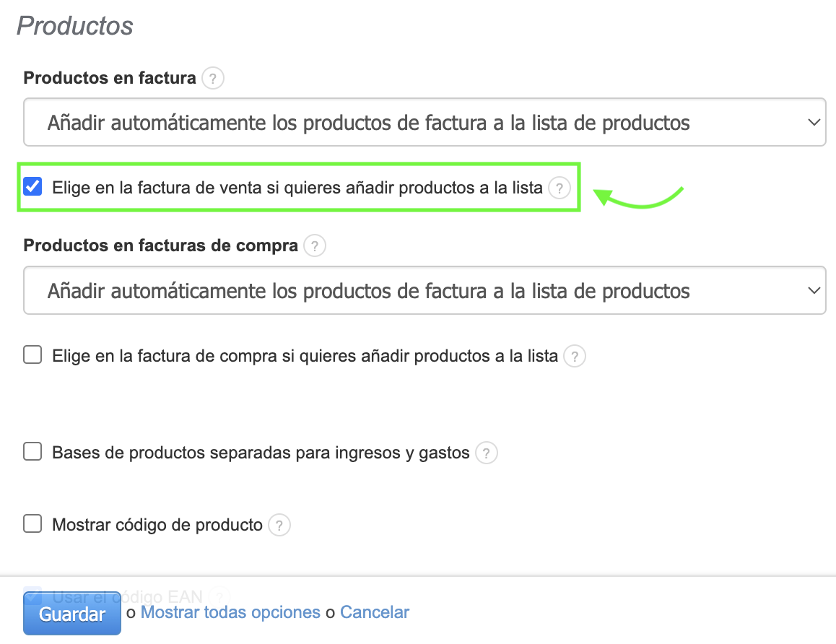Image resolution: width=836 pixels, height=644 pixels.
Task: Click label text Mostrar código de producto
Action: pyautogui.click(x=157, y=525)
